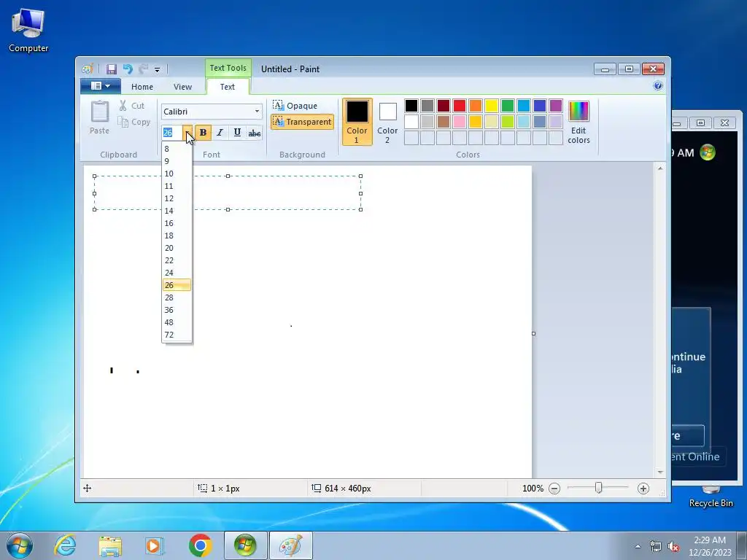Click the Copy command

[x=134, y=122]
